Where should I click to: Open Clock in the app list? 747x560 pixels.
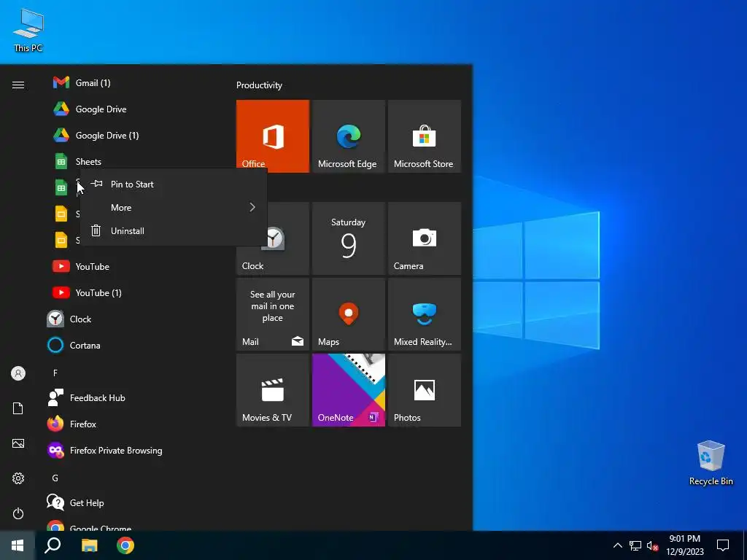coord(133,319)
